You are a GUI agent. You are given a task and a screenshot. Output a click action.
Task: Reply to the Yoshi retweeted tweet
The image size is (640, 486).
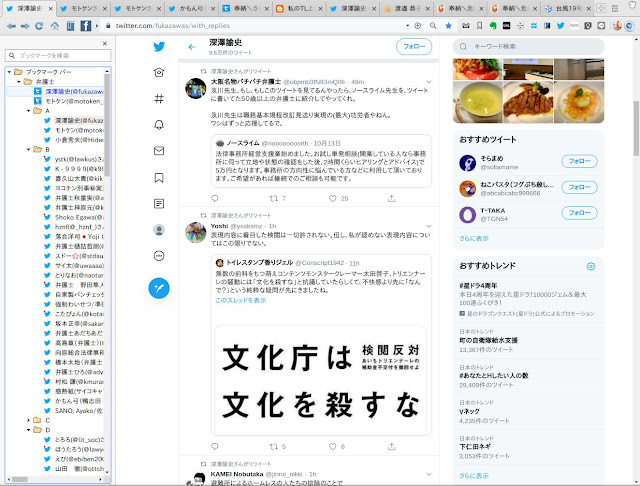click(215, 446)
